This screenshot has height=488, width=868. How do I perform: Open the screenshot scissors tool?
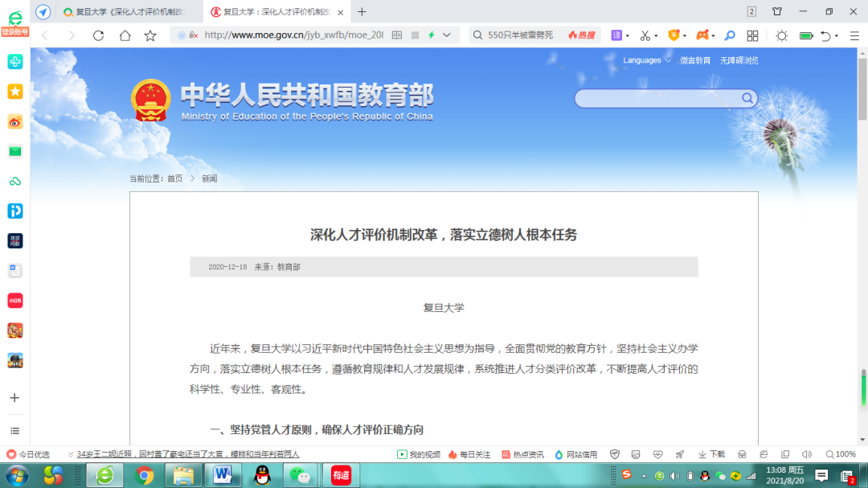(645, 35)
